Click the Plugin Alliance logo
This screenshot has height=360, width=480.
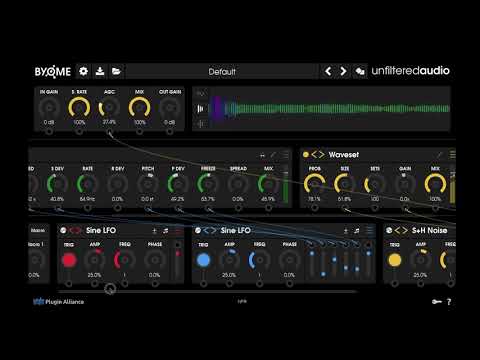click(59, 302)
